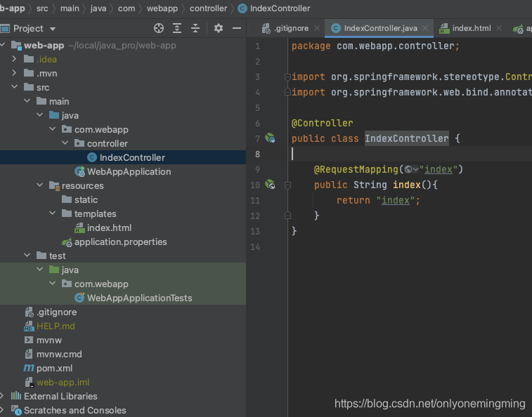The image size is (532, 417).
Task: Click the class icon beside IndexController in tree
Action: click(92, 157)
